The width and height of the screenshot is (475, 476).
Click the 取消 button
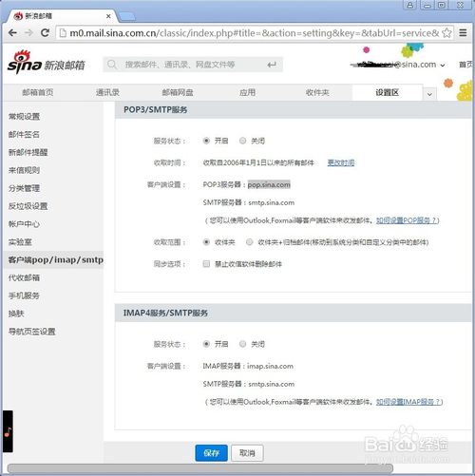pyautogui.click(x=247, y=453)
